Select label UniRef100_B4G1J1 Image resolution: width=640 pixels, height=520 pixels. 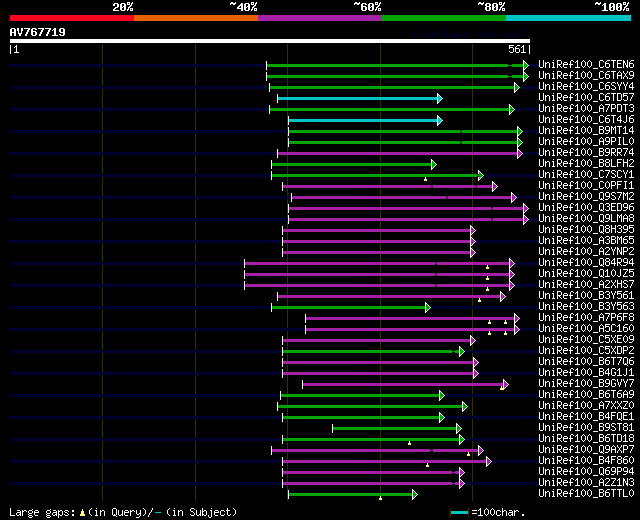pyautogui.click(x=586, y=373)
